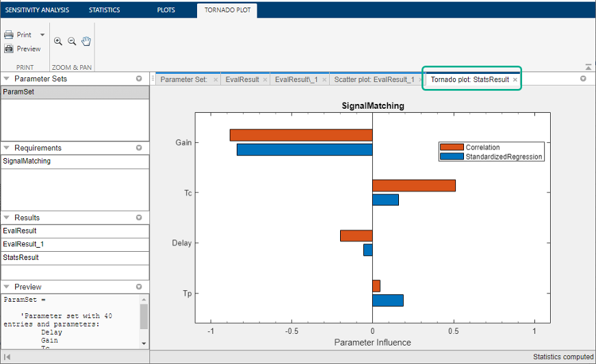Collapse the Requirements panel triangle
This screenshot has height=364, width=596.
(x=6, y=147)
